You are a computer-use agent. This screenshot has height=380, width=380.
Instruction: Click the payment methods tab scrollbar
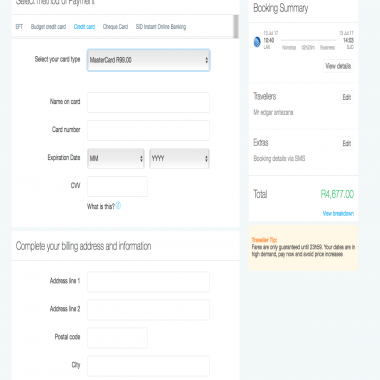tap(236, 27)
